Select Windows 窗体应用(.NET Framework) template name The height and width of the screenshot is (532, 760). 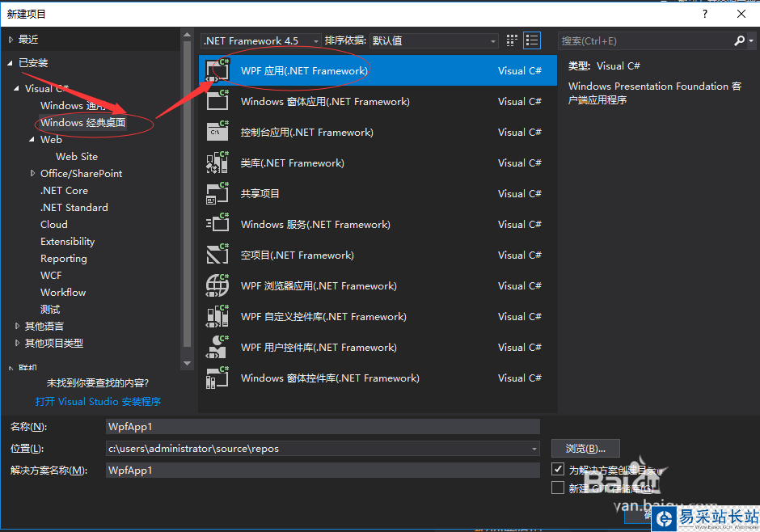325,101
